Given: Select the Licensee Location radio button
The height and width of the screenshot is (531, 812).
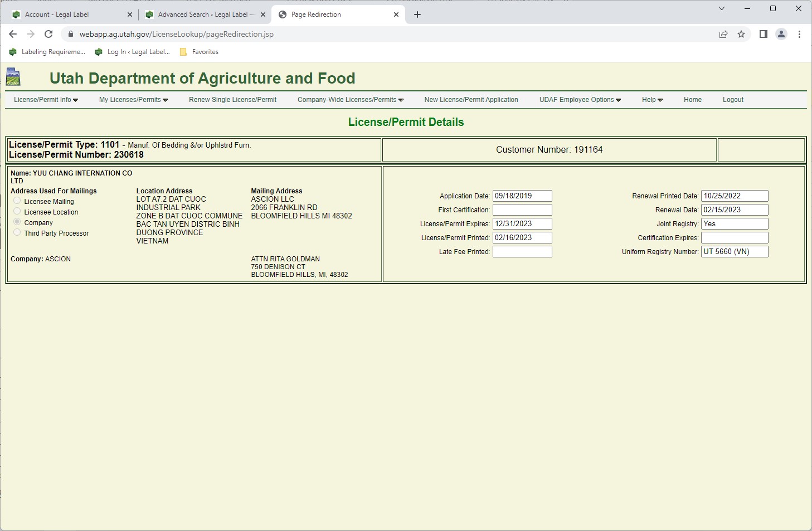Looking at the screenshot, I should coord(17,211).
